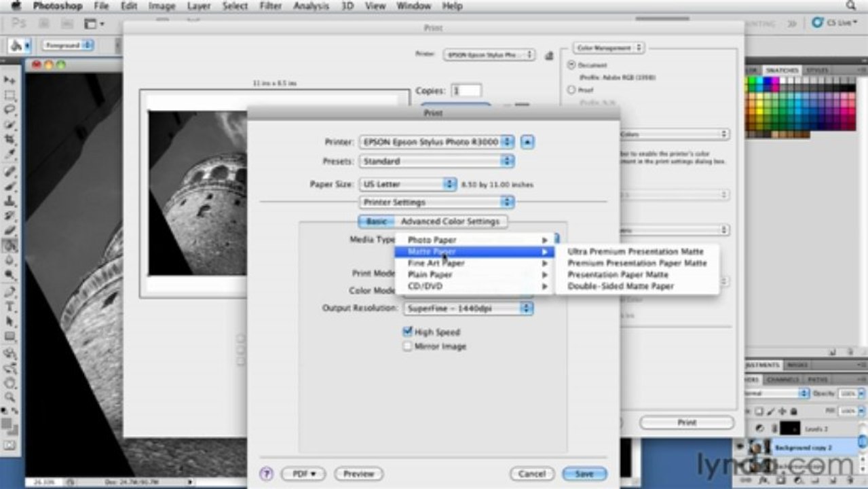Select the Pen tool

tap(10, 292)
